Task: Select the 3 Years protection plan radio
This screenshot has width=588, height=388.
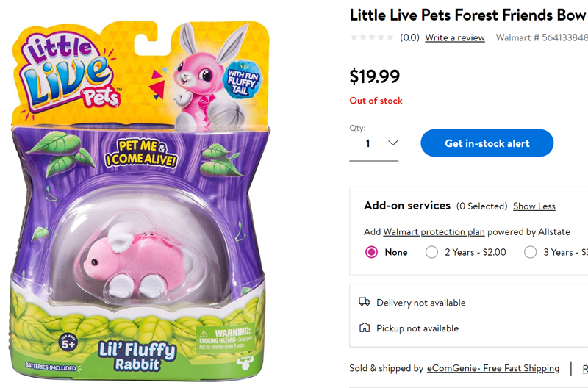Action: click(x=531, y=252)
